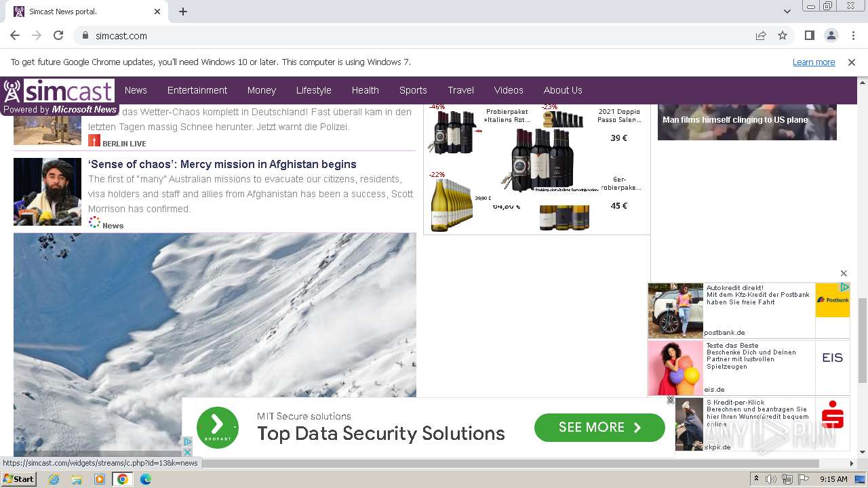Show hidden system tray icons
868x488 pixels.
pos(757,479)
